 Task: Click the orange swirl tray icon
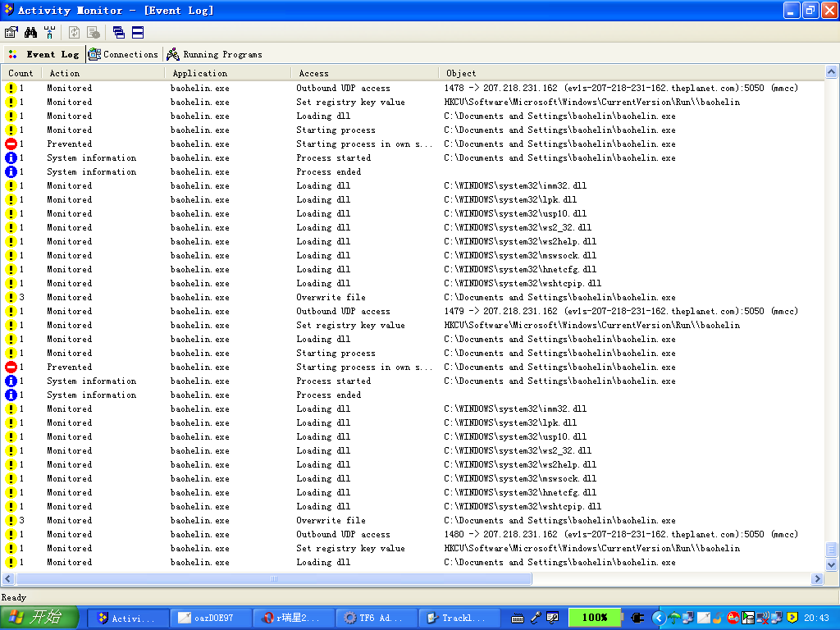coord(718,619)
